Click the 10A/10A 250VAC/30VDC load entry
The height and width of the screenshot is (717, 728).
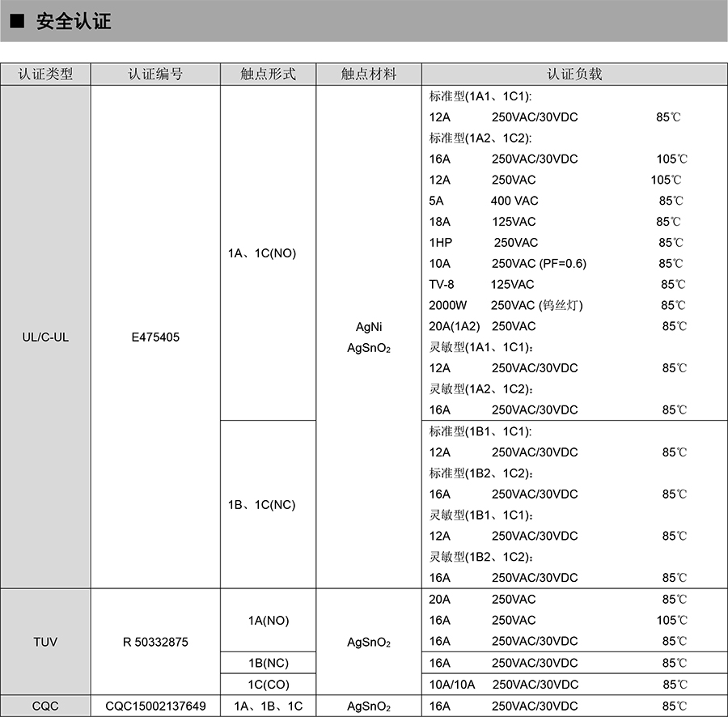coord(503,685)
